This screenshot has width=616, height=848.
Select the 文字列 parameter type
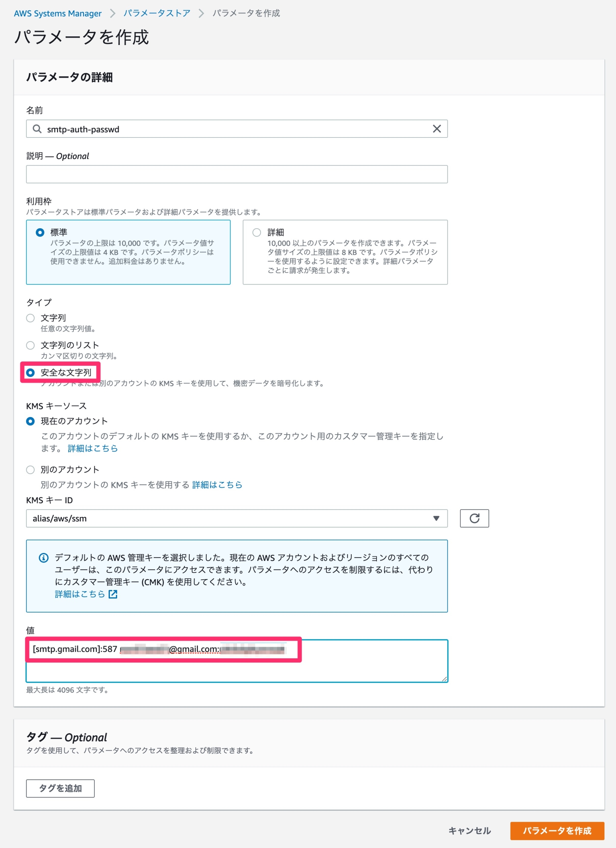30,318
